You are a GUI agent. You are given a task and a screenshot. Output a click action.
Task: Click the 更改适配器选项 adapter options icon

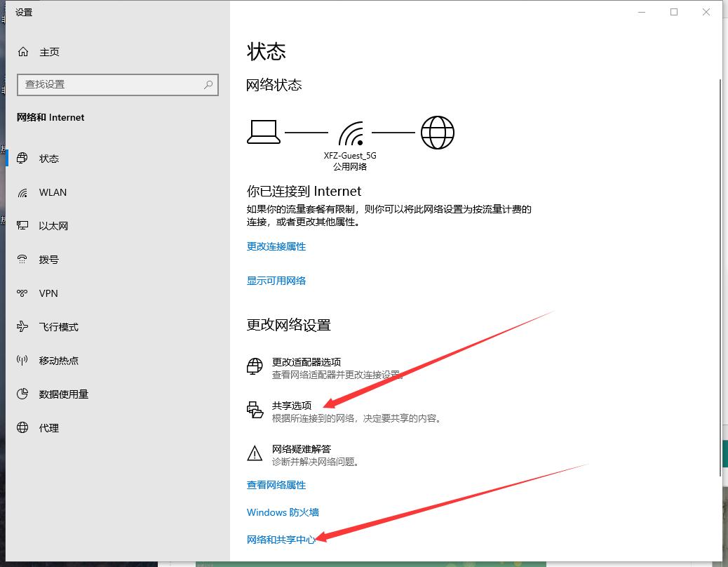[254, 367]
